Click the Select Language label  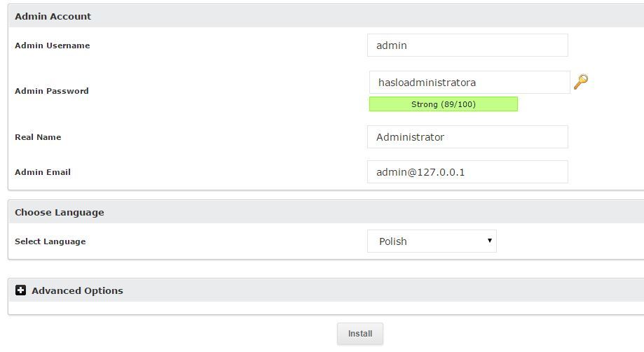pyautogui.click(x=50, y=241)
